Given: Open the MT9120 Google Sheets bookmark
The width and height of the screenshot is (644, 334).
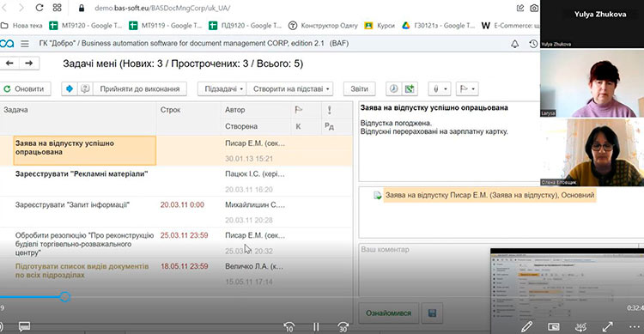Looking at the screenshot, I should [x=85, y=26].
